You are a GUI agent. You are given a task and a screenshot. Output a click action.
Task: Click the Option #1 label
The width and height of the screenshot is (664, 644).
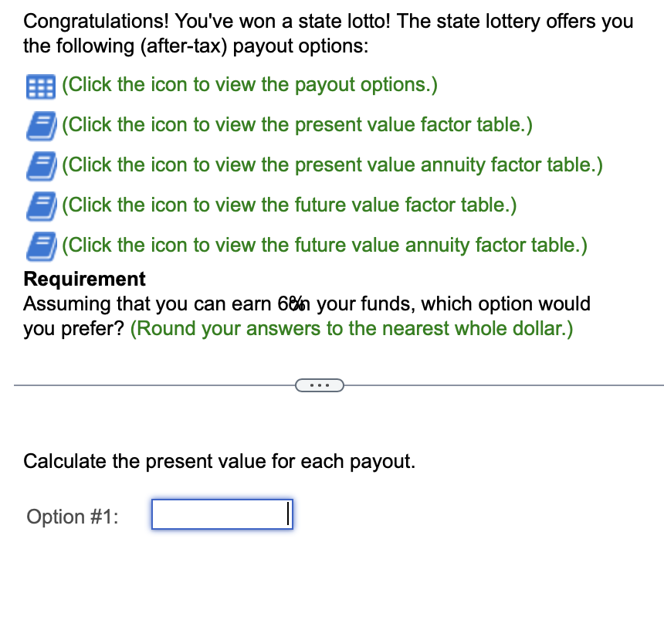(73, 517)
